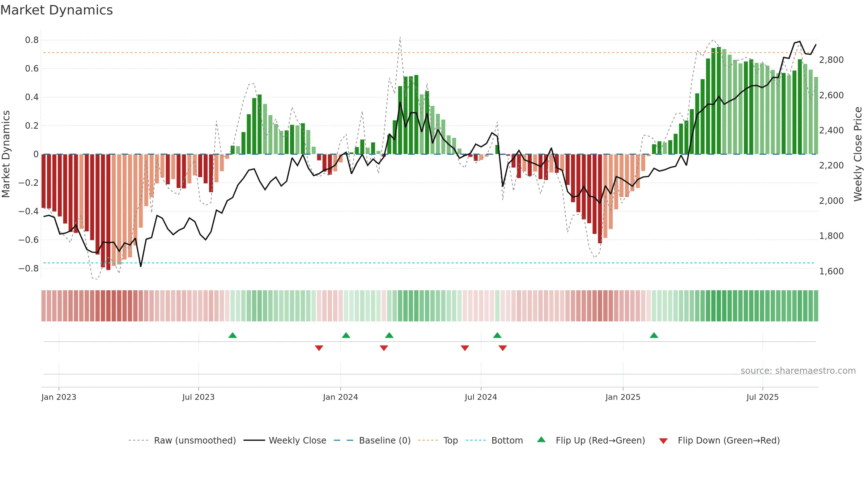The width and height of the screenshot is (868, 488).
Task: Click the Jan 2024 axis label
Action: click(x=340, y=397)
